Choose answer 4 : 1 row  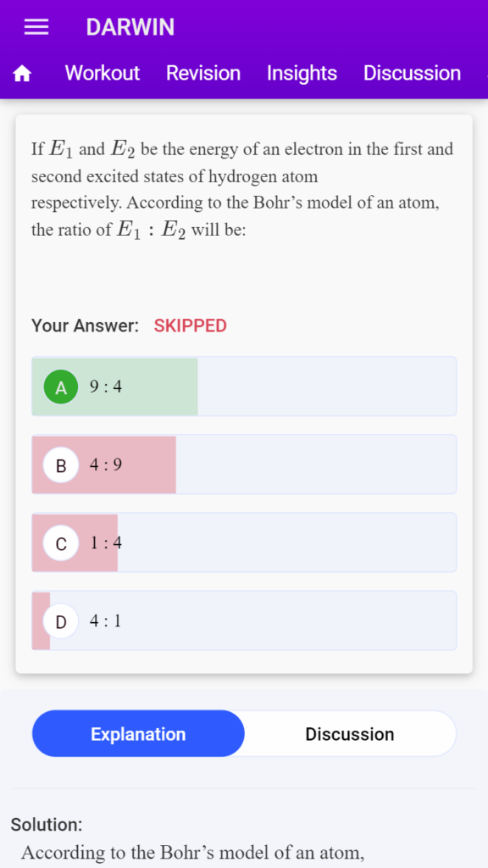coord(244,620)
